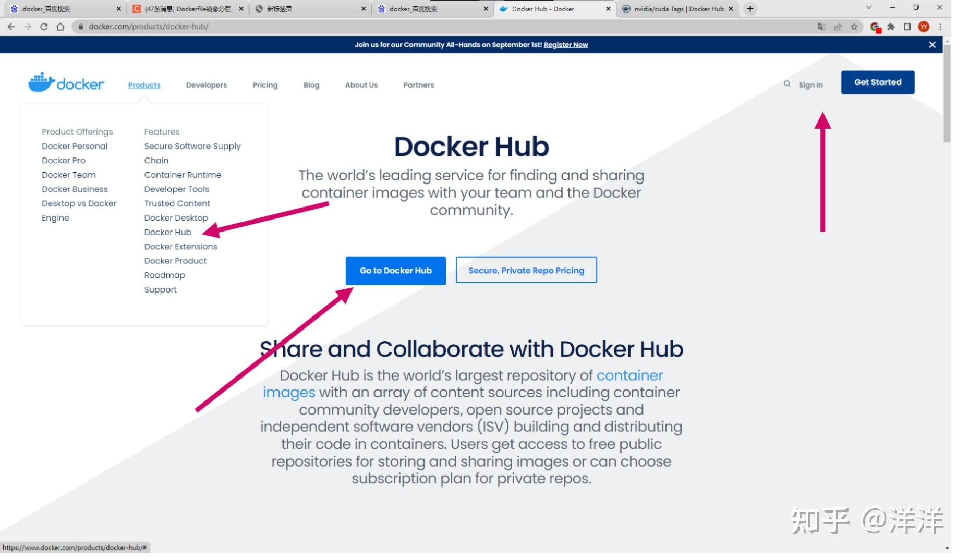Click the site search magnifier icon

click(x=787, y=84)
